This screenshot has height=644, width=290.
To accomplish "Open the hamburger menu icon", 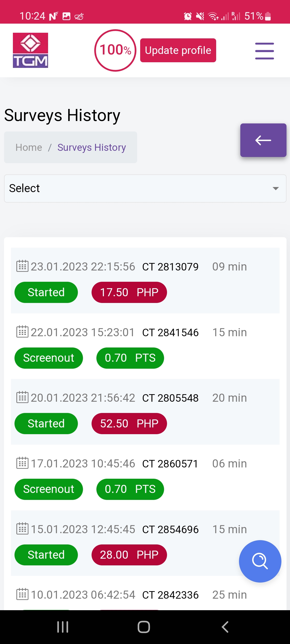I will 264,51.
